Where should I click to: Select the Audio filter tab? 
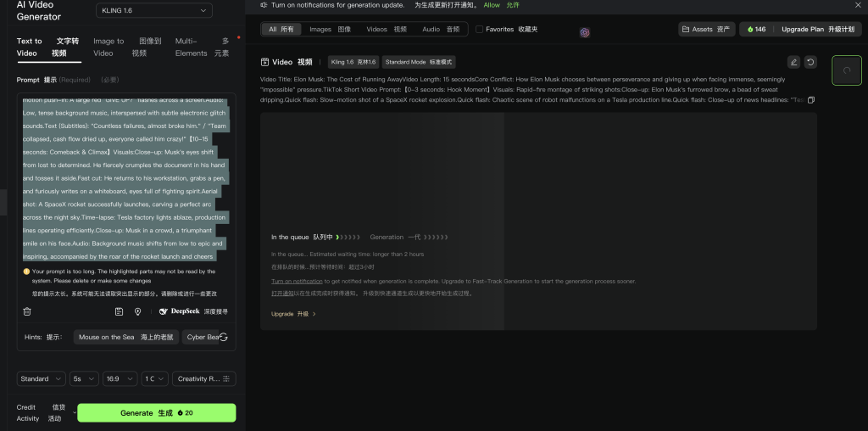(x=442, y=29)
